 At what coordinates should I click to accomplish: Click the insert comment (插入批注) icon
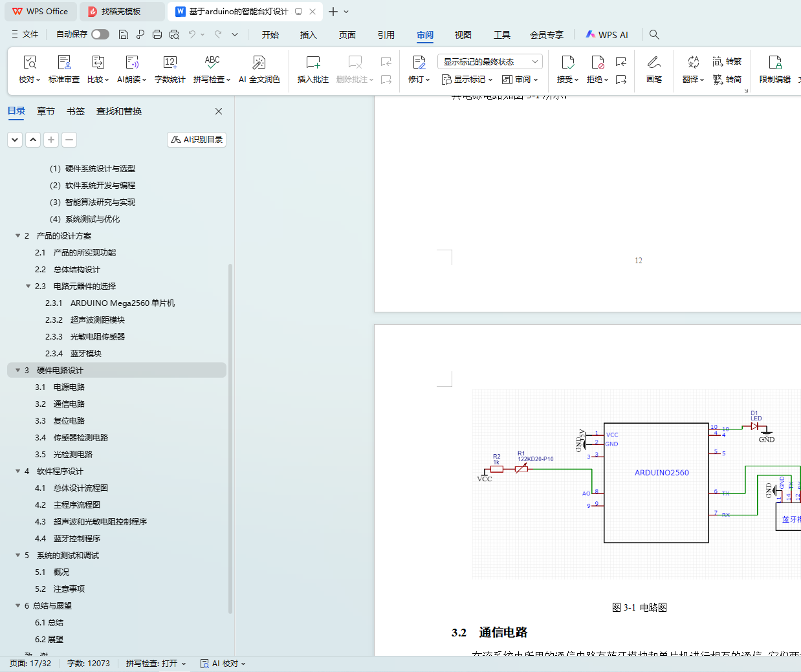pyautogui.click(x=313, y=63)
